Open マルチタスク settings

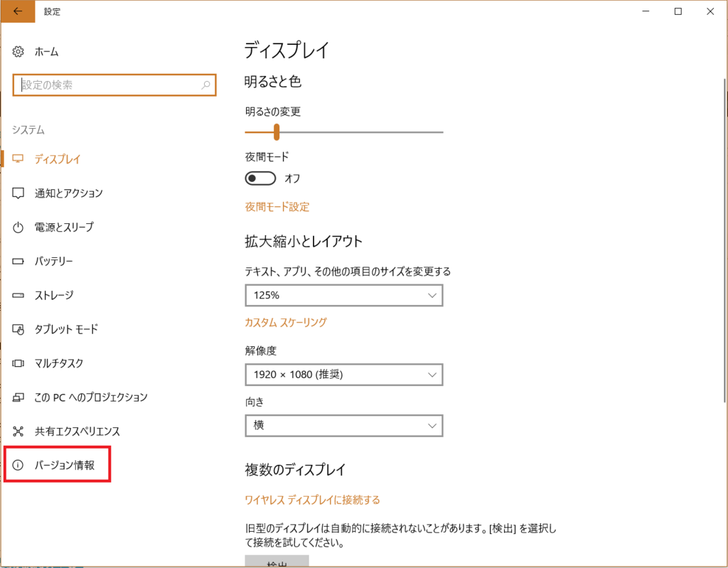tap(59, 363)
